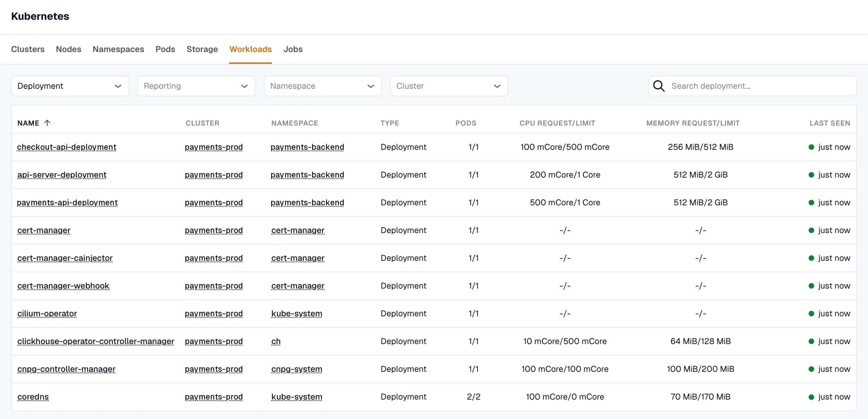Screen dimensions: 868x419
Task: Open the Namespace filter dropdown
Action: [323, 86]
